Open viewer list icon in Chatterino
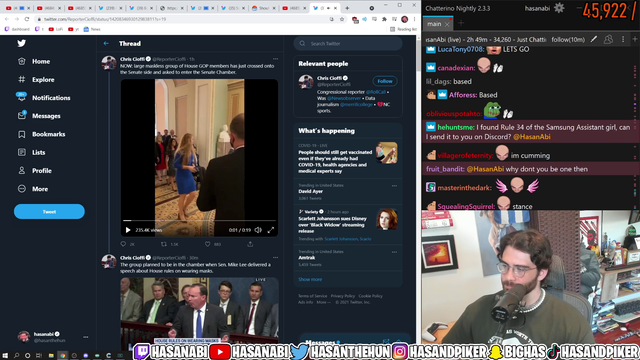 tap(608, 39)
